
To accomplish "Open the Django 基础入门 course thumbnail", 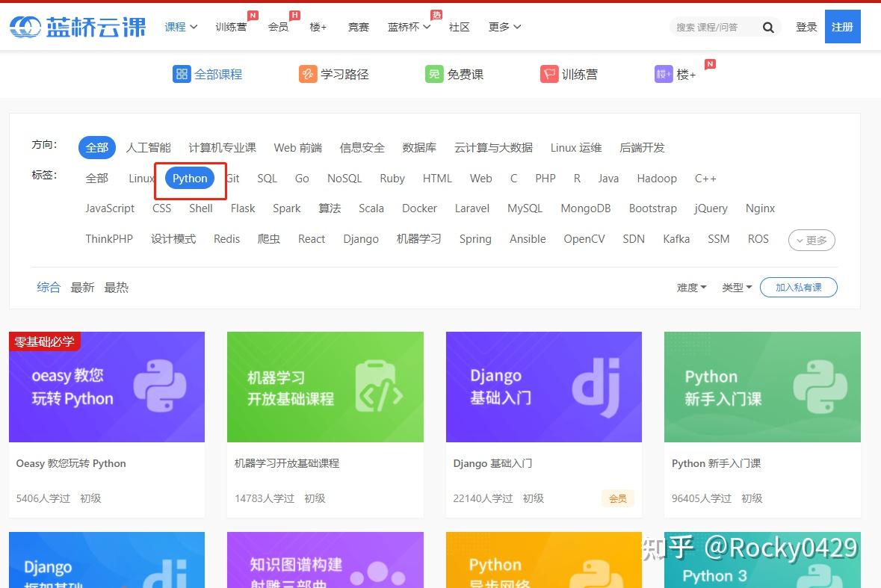I will (544, 387).
